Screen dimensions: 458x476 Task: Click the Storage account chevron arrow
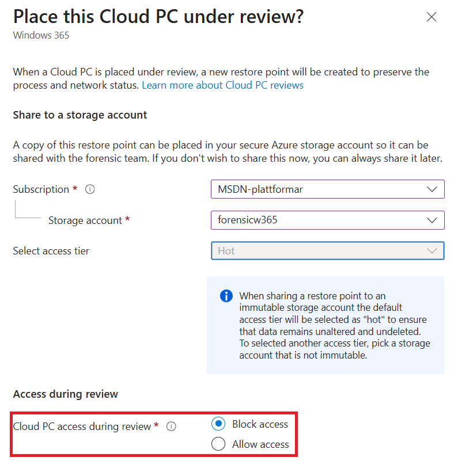pyautogui.click(x=432, y=220)
